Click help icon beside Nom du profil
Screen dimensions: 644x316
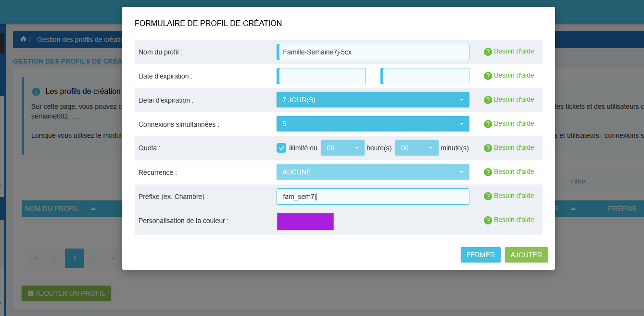coord(488,52)
